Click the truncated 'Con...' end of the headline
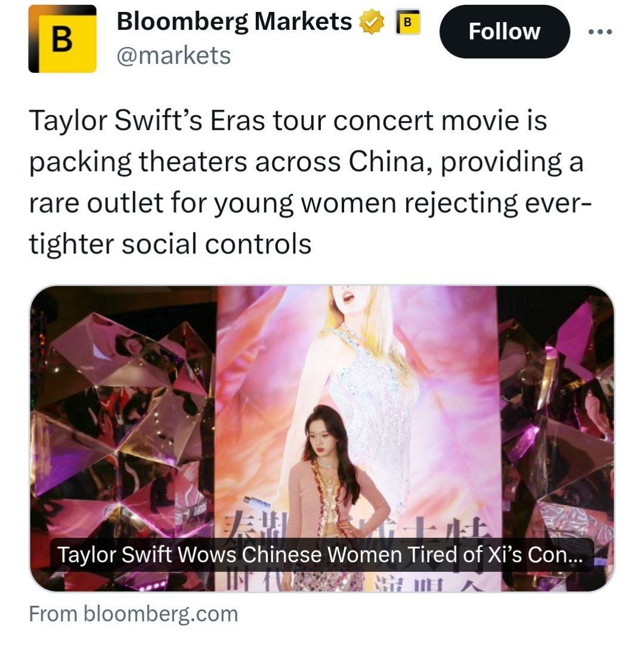This screenshot has height=647, width=644. [556, 555]
